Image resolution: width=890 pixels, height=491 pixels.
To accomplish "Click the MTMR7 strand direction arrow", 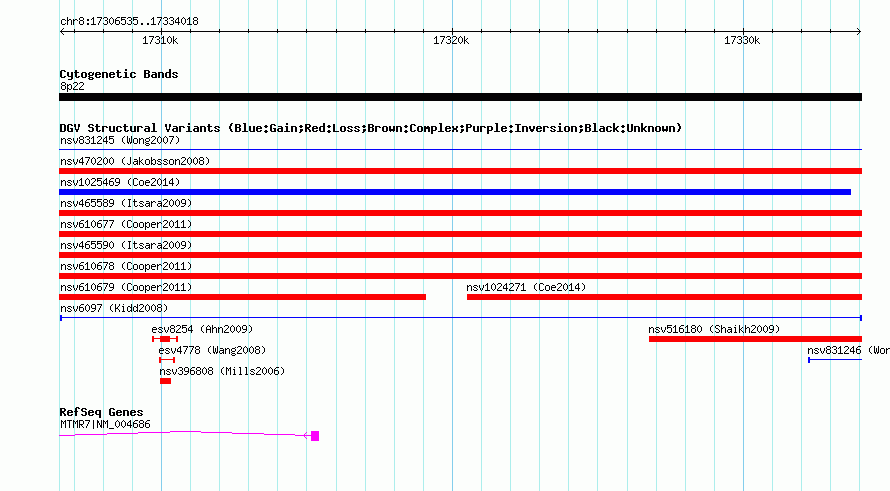I will [x=307, y=436].
